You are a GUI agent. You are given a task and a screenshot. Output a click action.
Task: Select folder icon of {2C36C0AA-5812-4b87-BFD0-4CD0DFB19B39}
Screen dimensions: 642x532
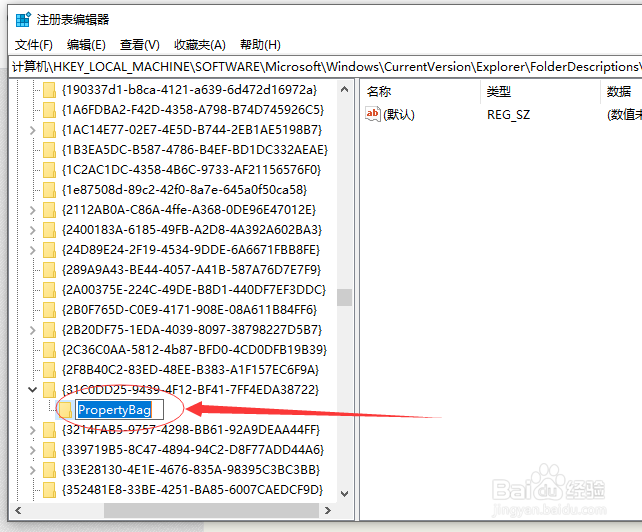click(50, 350)
